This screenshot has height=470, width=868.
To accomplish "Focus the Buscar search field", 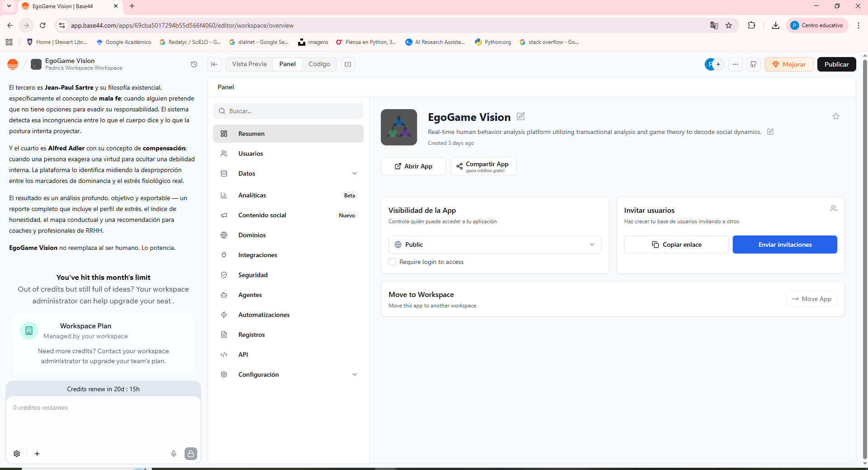I will pyautogui.click(x=288, y=111).
